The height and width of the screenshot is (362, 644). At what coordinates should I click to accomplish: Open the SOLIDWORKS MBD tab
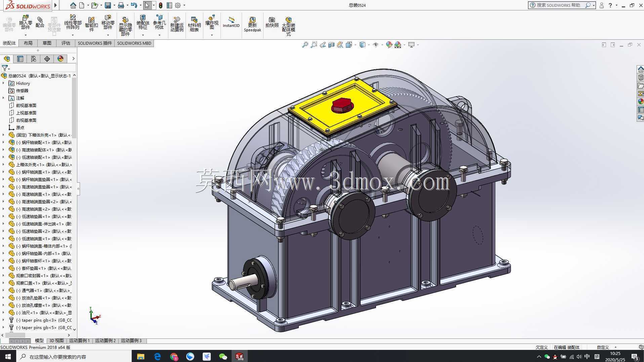tap(134, 43)
